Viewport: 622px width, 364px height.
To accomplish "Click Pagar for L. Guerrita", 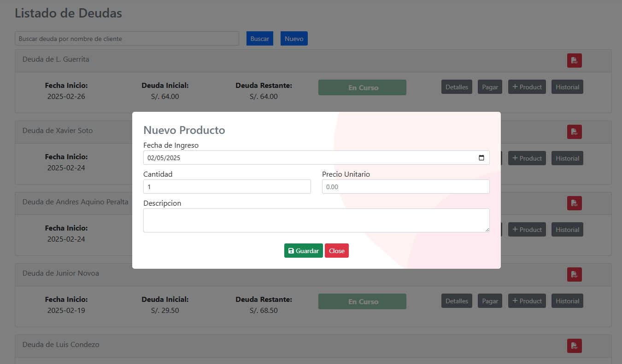I will (x=490, y=87).
